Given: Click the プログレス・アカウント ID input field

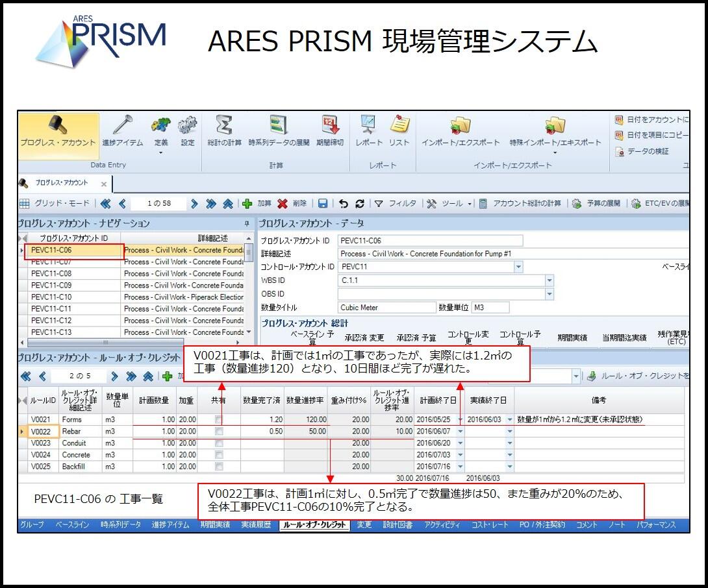Looking at the screenshot, I should pyautogui.click(x=430, y=241).
